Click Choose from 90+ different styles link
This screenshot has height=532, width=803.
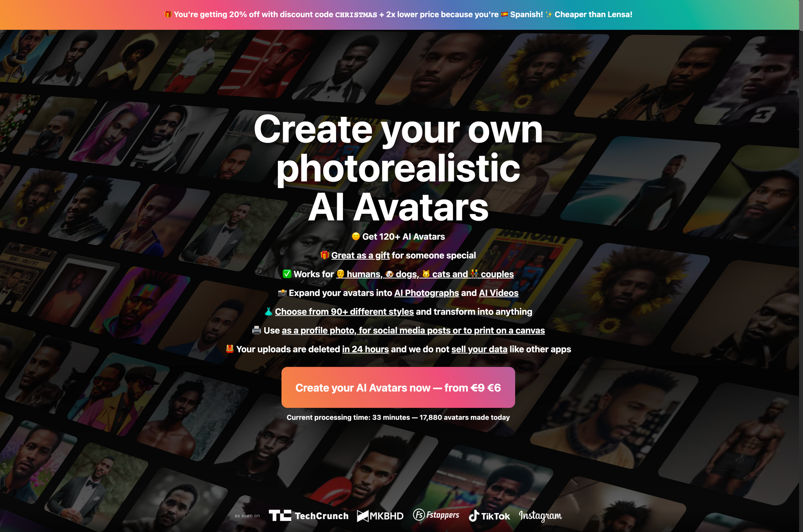click(344, 312)
